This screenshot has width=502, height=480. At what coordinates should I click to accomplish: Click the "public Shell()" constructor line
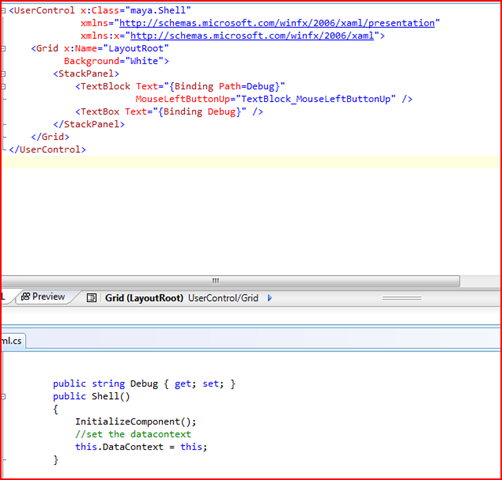91,396
